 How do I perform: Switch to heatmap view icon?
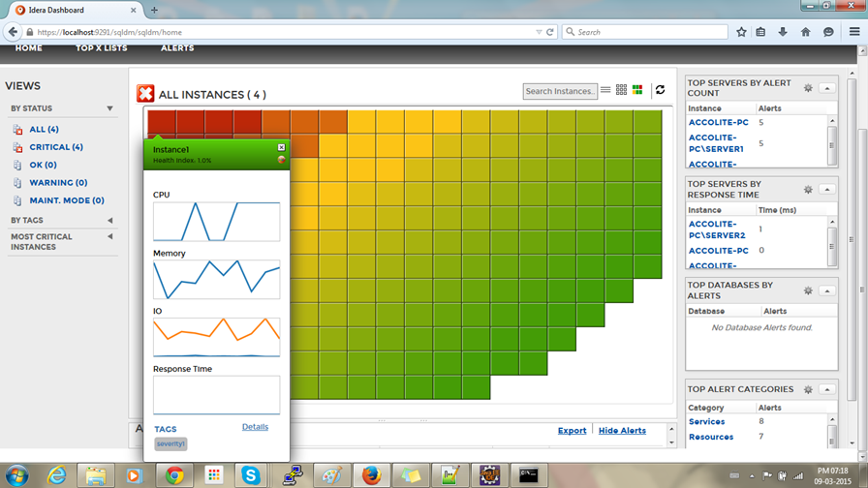click(637, 90)
